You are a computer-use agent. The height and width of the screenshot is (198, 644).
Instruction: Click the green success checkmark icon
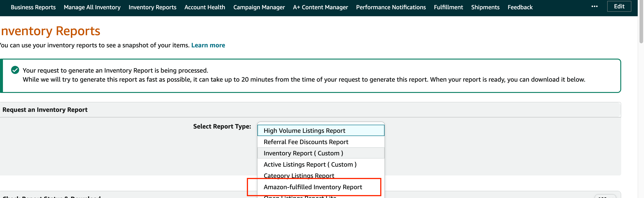(15, 70)
